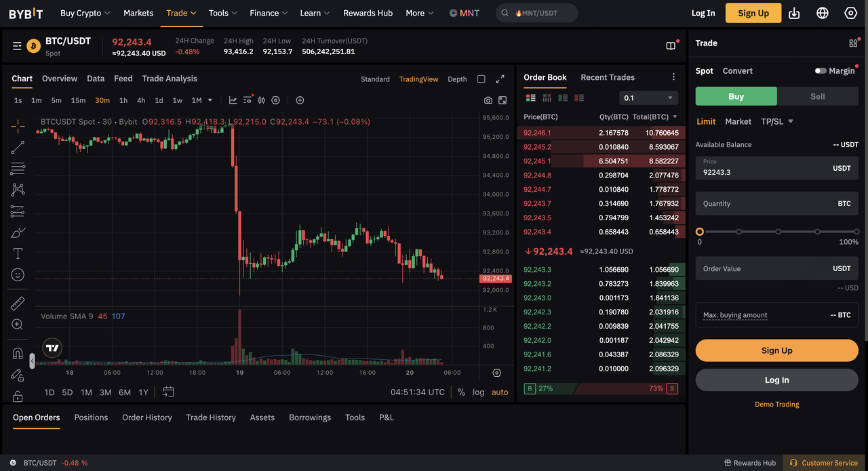Check the box next to Depth
This screenshot has height=471, width=868.
pyautogui.click(x=481, y=79)
